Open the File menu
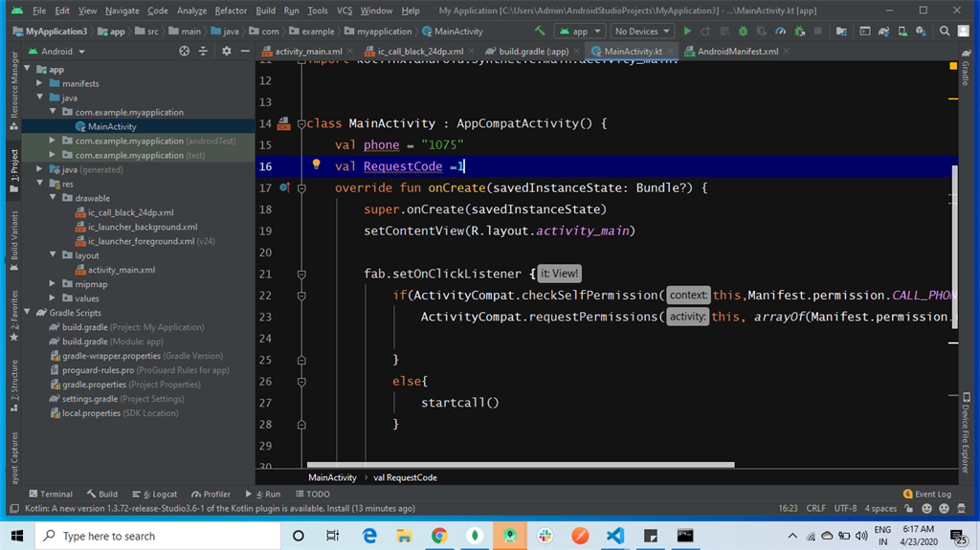 (x=38, y=11)
